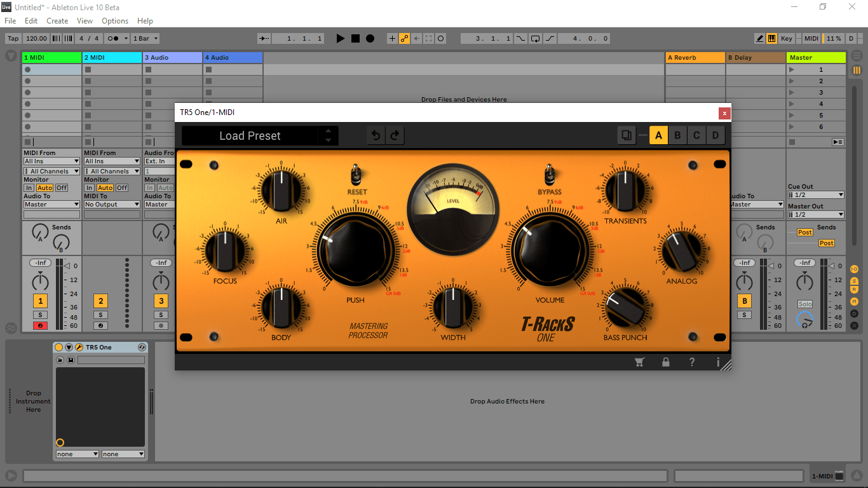Open the Cue Out 1/2 dropdown

pyautogui.click(x=816, y=195)
